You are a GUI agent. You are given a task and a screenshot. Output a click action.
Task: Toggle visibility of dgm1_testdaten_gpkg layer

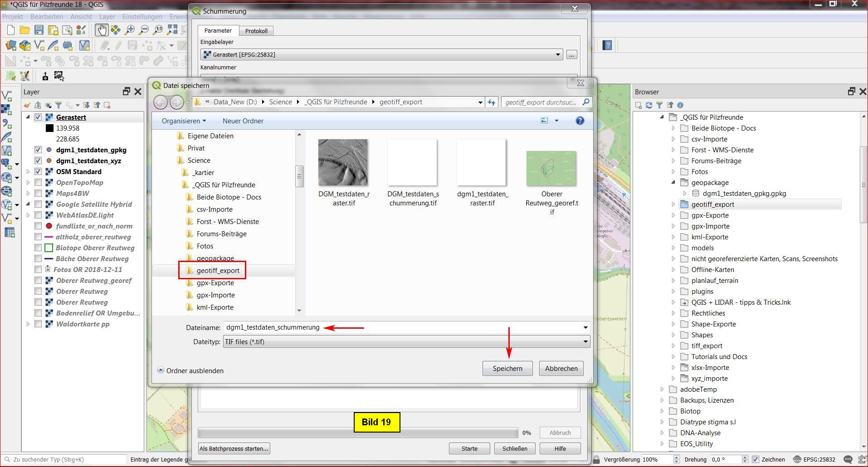click(38, 150)
